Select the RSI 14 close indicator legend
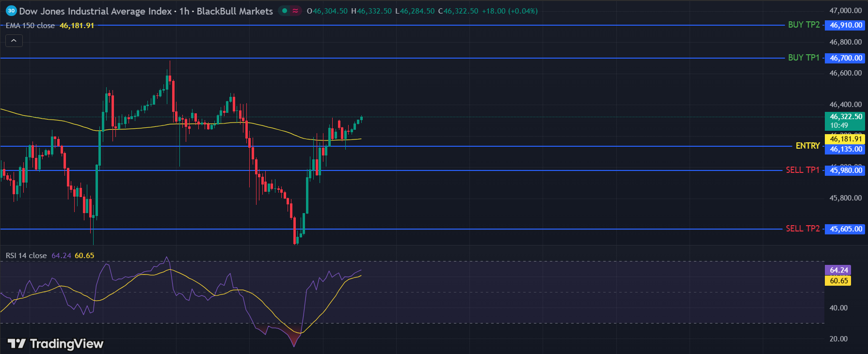This screenshot has height=354, width=868. tap(26, 256)
